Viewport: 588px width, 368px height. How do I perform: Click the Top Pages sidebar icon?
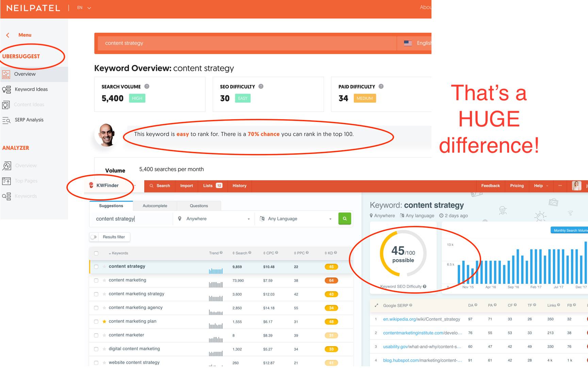coord(6,181)
